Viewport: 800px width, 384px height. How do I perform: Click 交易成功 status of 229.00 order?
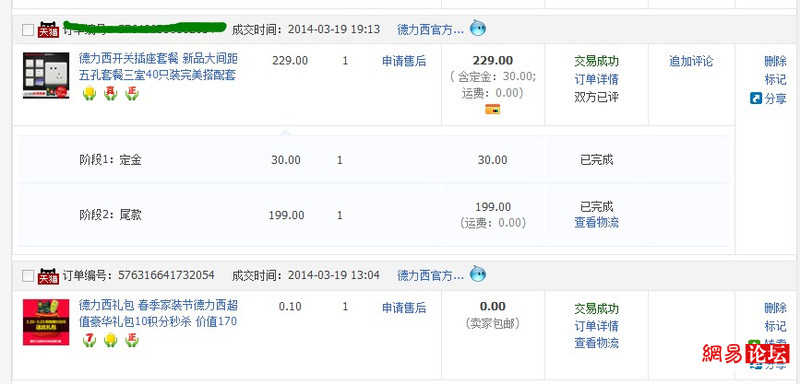tap(596, 61)
